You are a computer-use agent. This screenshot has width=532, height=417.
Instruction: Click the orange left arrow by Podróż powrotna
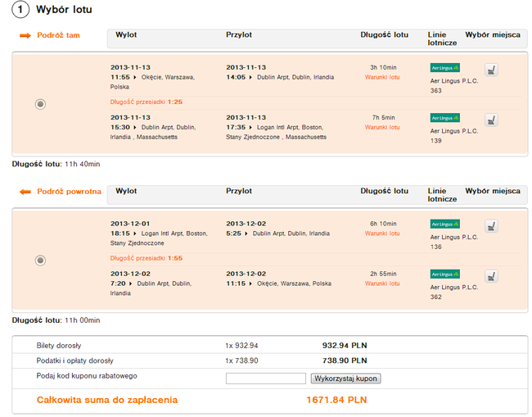click(x=25, y=192)
